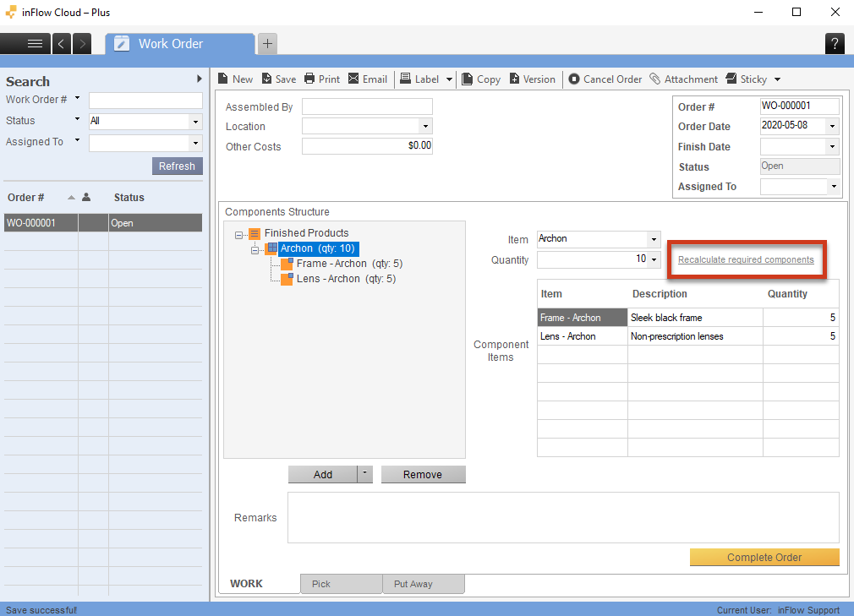Viewport: 854px width, 616px height.
Task: Select work order WO-000001 in the list
Action: 103,222
